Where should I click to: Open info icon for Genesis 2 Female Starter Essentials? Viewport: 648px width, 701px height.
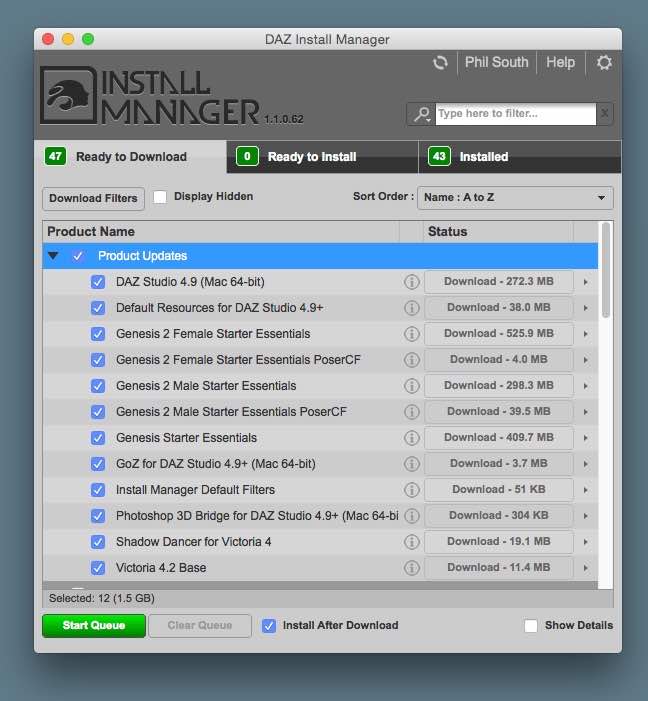coord(411,334)
